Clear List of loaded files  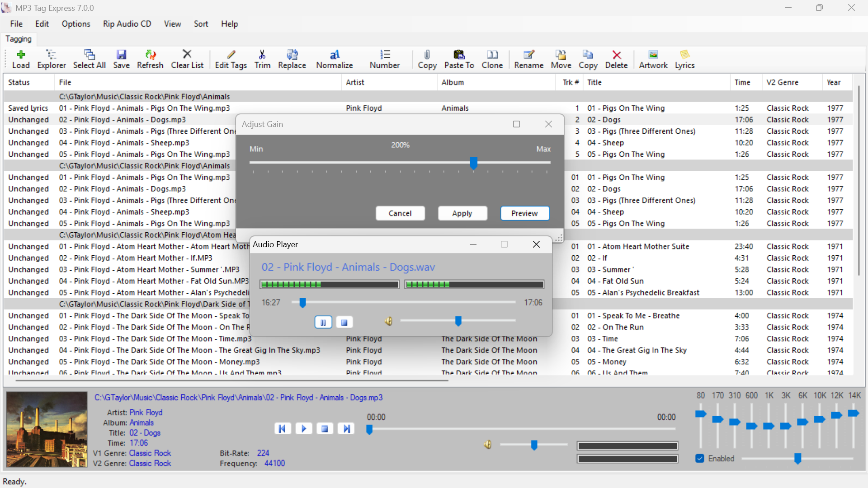tap(187, 59)
